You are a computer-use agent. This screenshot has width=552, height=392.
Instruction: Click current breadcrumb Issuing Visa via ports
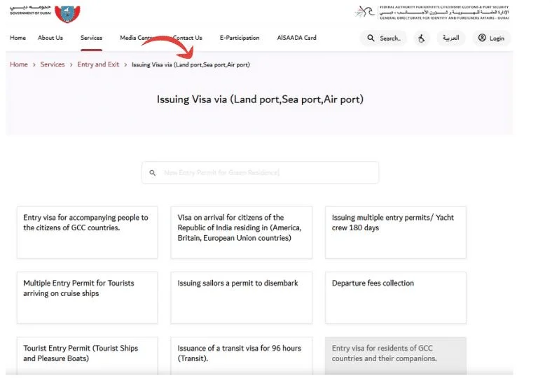191,64
